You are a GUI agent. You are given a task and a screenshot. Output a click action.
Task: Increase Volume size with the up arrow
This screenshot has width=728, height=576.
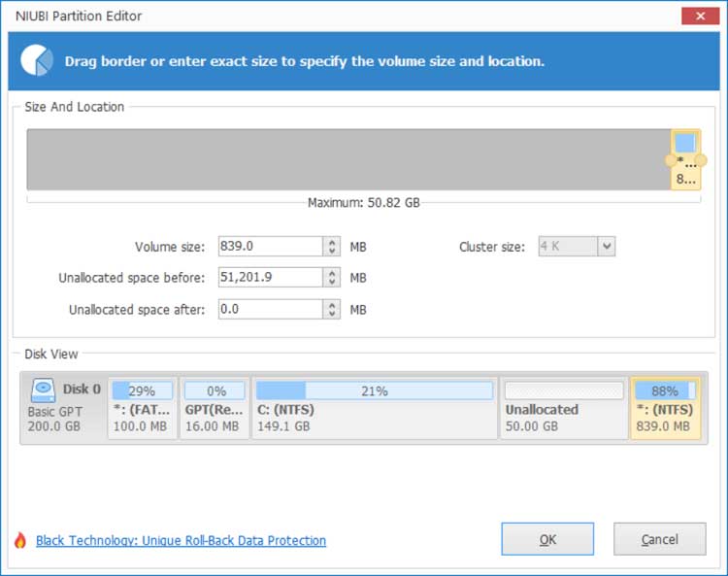pos(332,242)
